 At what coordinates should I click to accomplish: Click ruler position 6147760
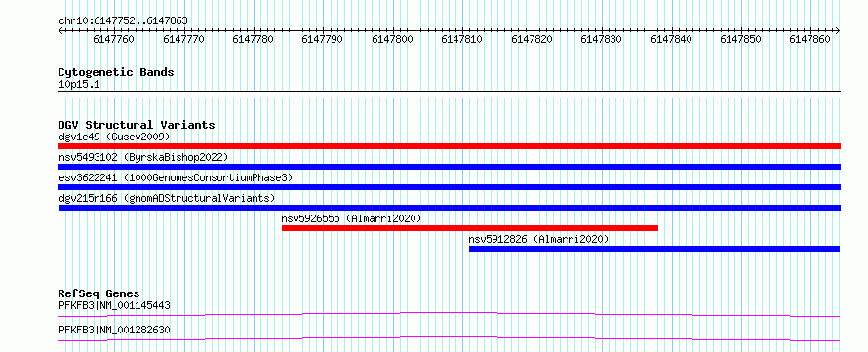(x=113, y=39)
